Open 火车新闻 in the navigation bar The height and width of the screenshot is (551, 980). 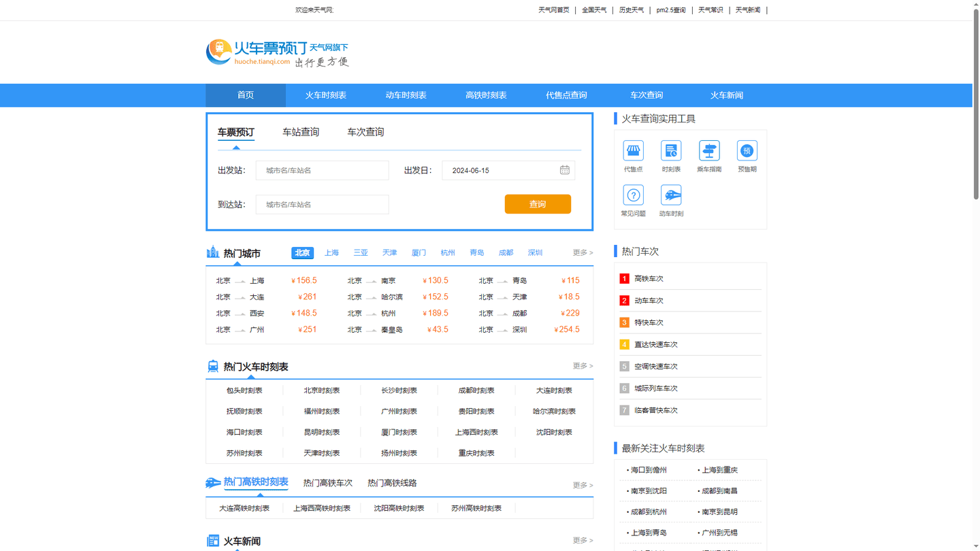pos(727,95)
